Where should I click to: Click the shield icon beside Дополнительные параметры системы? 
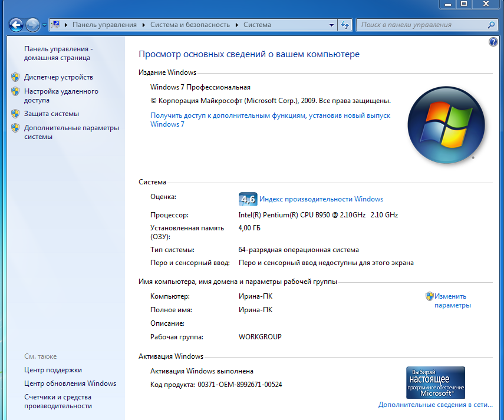(15, 128)
